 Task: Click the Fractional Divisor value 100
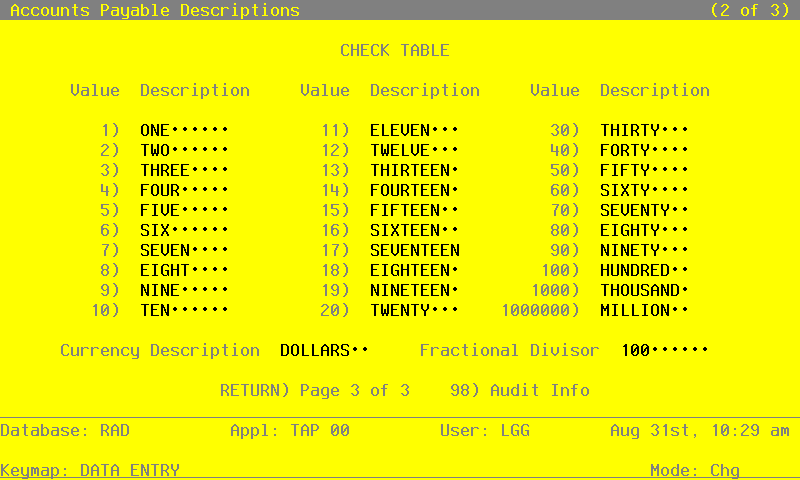(664, 350)
